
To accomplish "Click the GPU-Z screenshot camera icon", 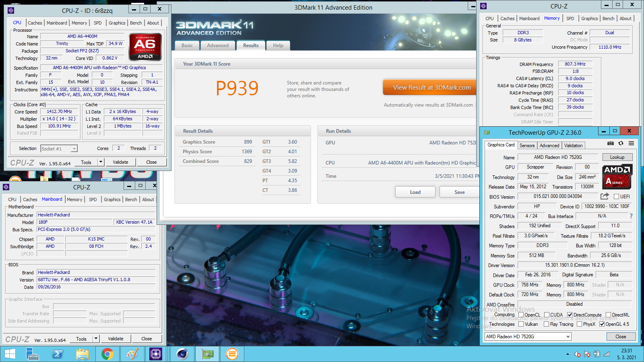I will click(611, 144).
